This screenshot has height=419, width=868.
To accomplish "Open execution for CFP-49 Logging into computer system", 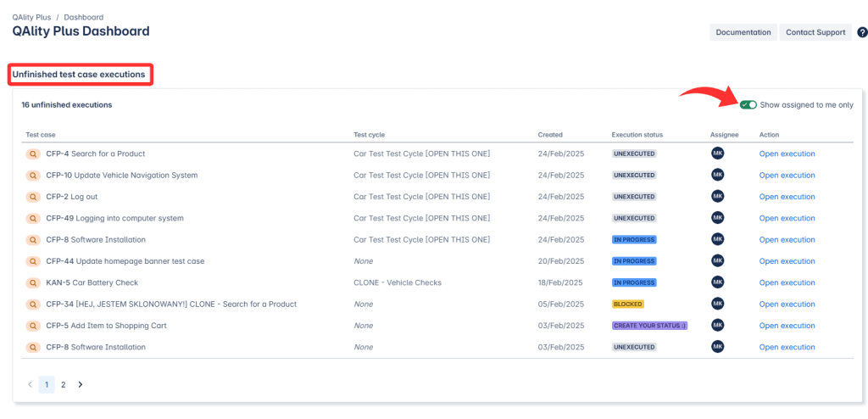I will point(787,218).
